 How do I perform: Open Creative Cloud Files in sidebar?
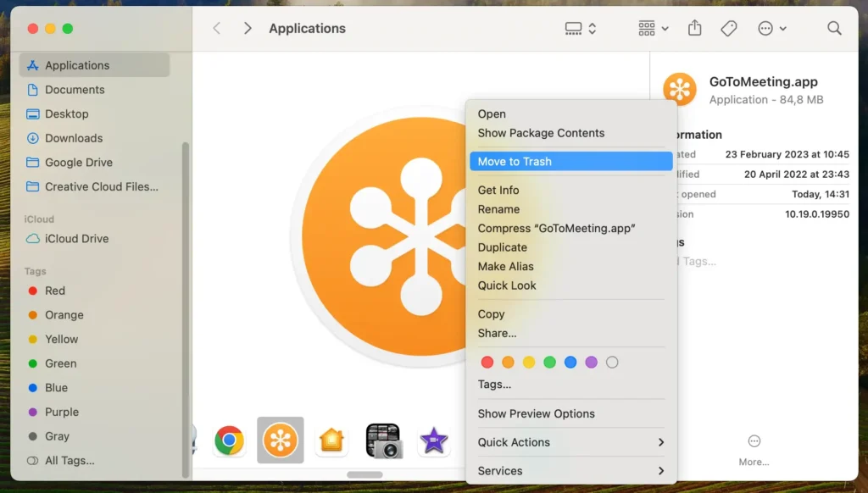(95, 187)
